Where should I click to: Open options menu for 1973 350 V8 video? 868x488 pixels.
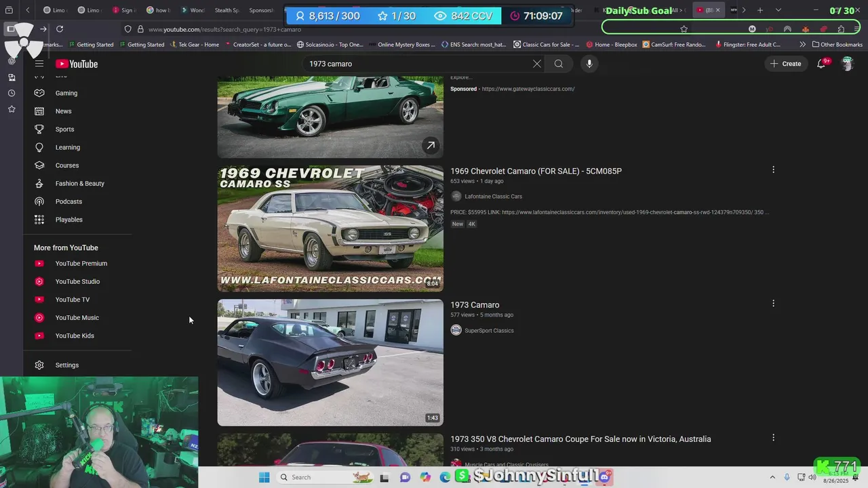[773, 438]
